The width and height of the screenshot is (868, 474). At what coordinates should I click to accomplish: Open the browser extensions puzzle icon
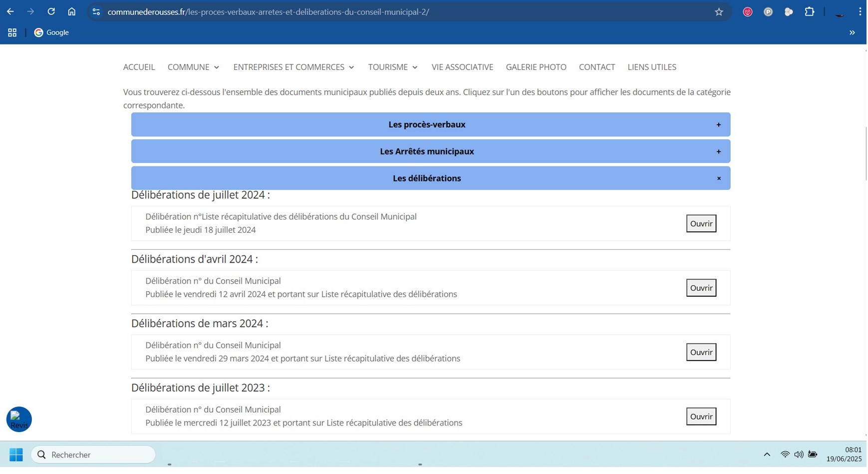(809, 11)
